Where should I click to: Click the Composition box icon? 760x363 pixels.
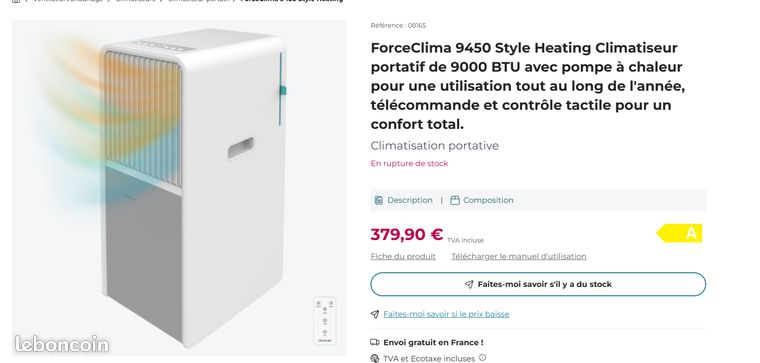(x=455, y=200)
